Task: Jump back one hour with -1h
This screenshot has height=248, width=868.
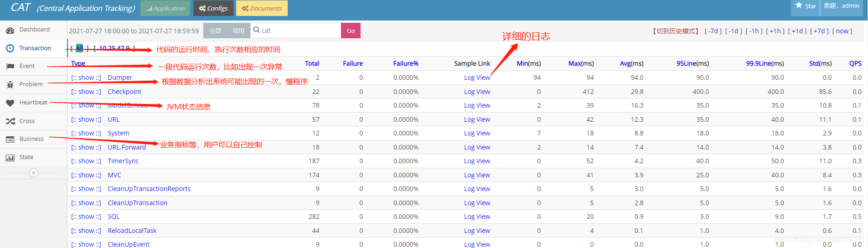Action: [754, 31]
